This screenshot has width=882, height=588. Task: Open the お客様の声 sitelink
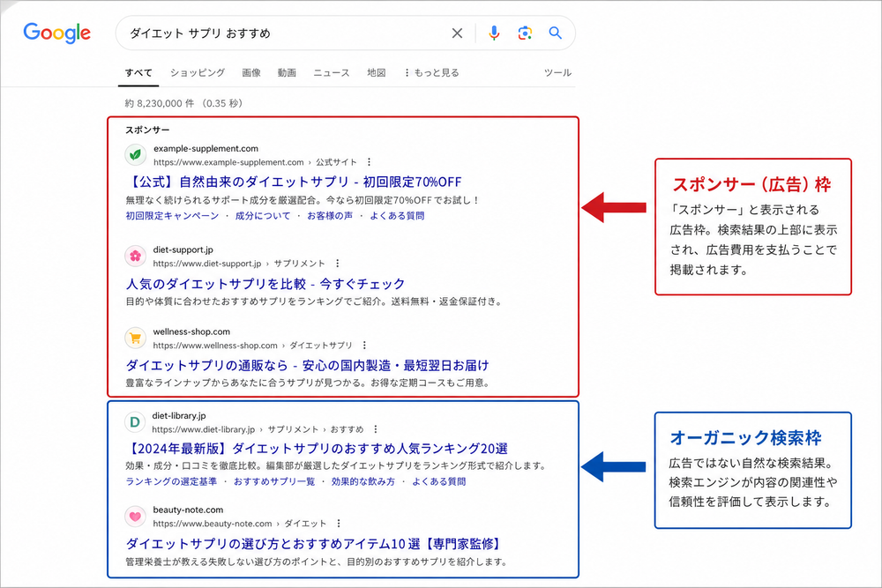(x=330, y=216)
